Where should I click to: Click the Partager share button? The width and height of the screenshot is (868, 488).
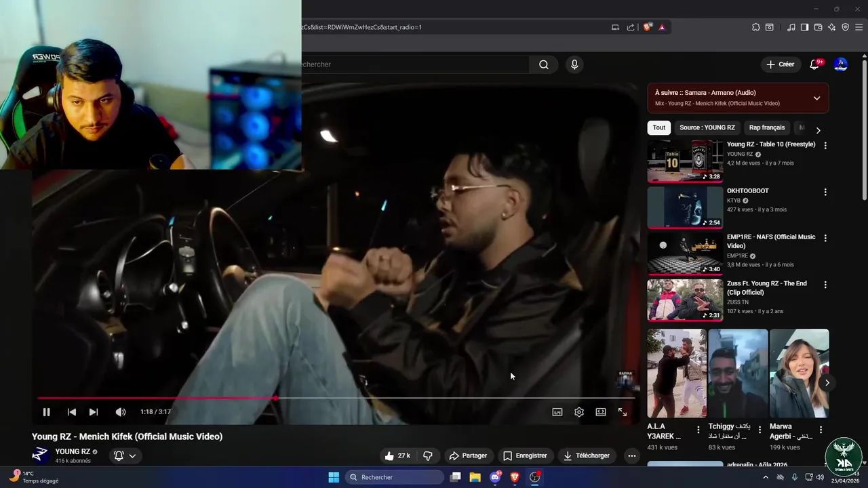468,455
